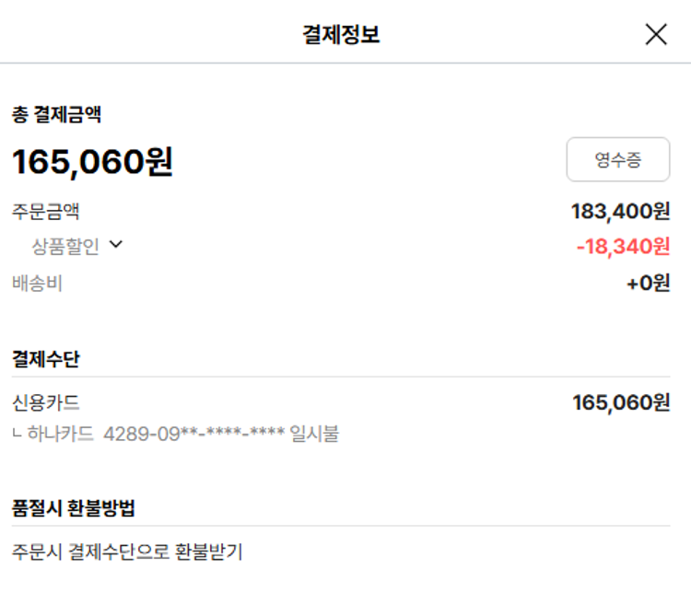Select the masked card number 4289-09**
This screenshot has width=691, height=616.
click(x=193, y=433)
